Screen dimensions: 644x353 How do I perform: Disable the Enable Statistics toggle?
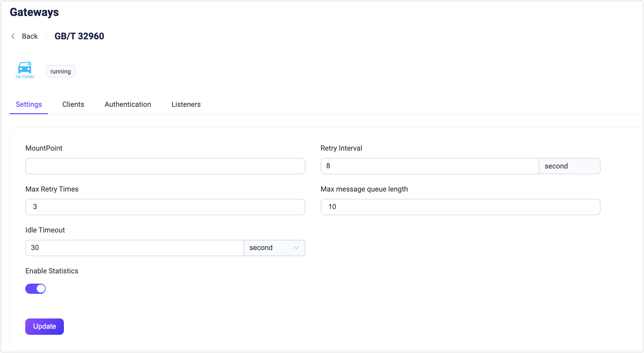tap(35, 288)
